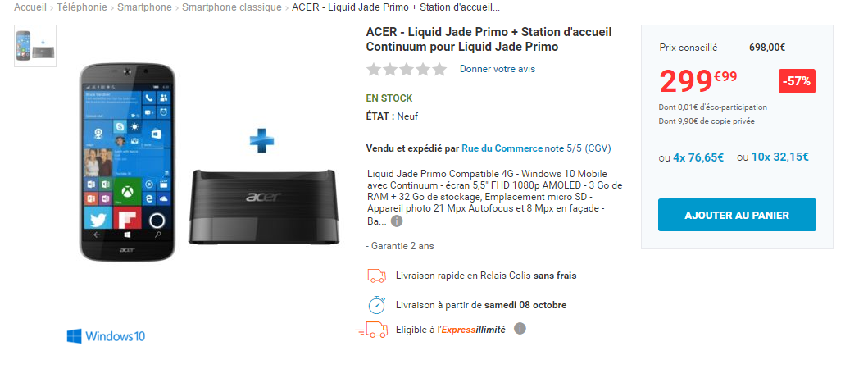Open Smartphone classique breadcrumb category
Screen dimensions: 868x369
(232, 7)
